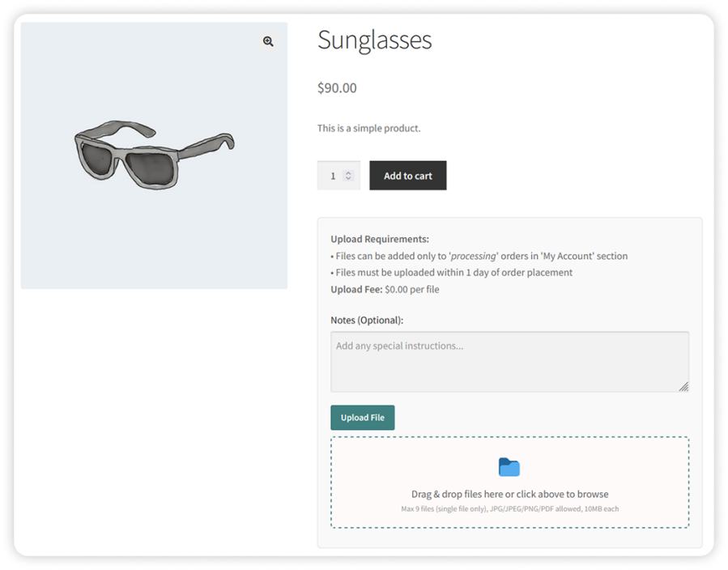Image resolution: width=728 pixels, height=570 pixels.
Task: Click the $90.00 price
Action: pyautogui.click(x=337, y=87)
